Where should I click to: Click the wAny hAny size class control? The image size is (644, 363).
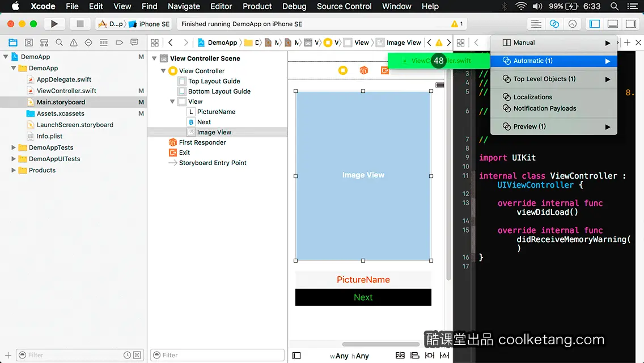350,356
